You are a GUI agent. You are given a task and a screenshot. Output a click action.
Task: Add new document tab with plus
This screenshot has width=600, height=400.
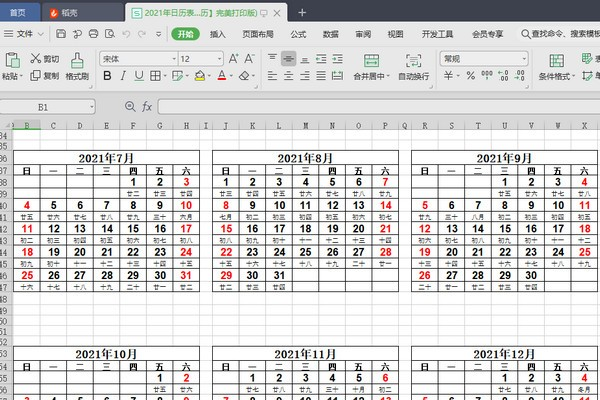302,13
